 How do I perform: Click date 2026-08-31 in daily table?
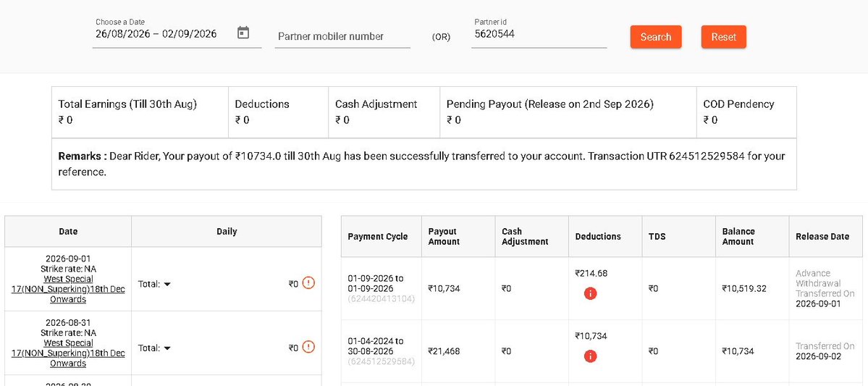click(68, 322)
